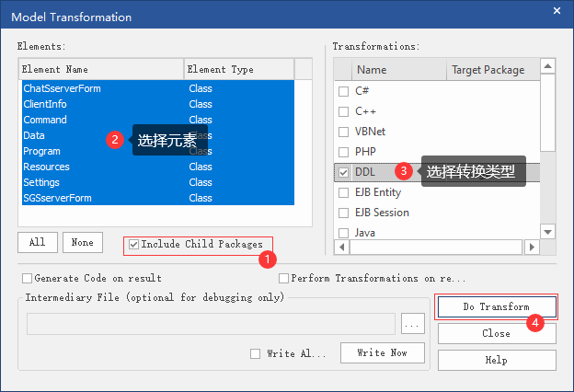Select the Data element row

pos(158,135)
